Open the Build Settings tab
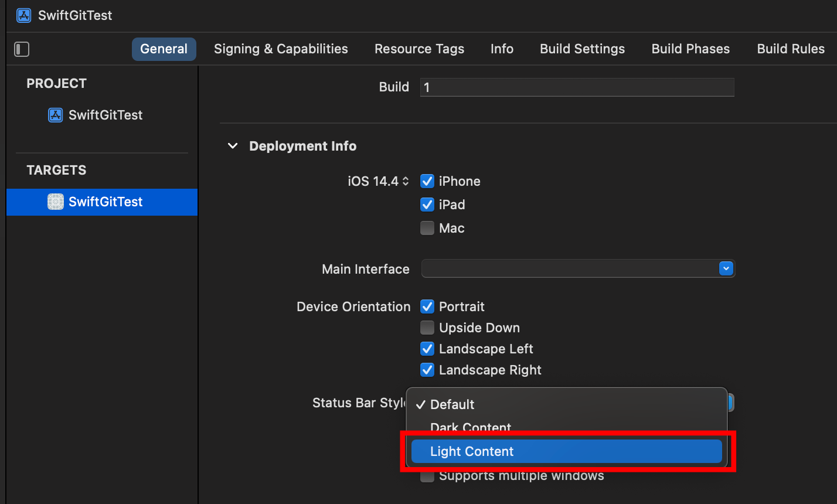Image resolution: width=837 pixels, height=504 pixels. [x=583, y=49]
